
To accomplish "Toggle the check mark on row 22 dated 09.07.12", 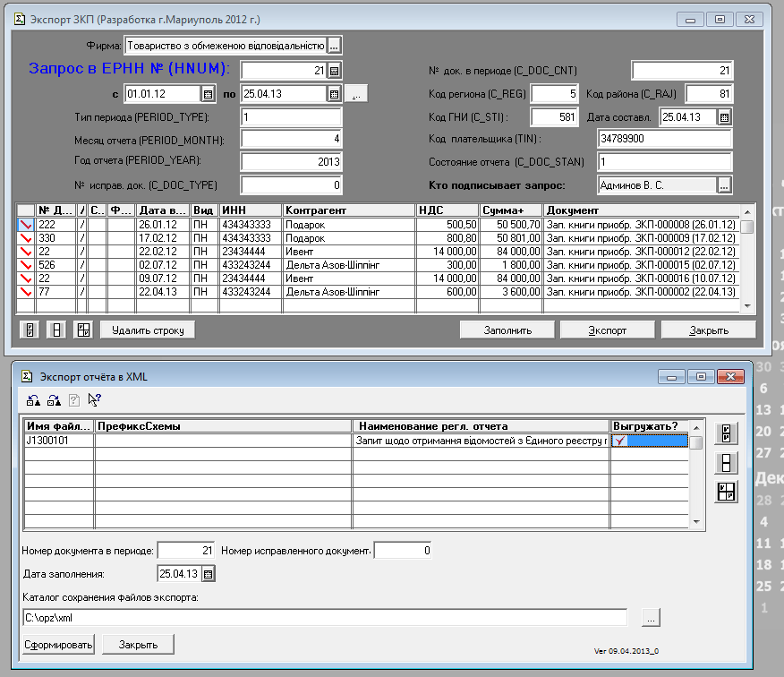I will (x=26, y=279).
